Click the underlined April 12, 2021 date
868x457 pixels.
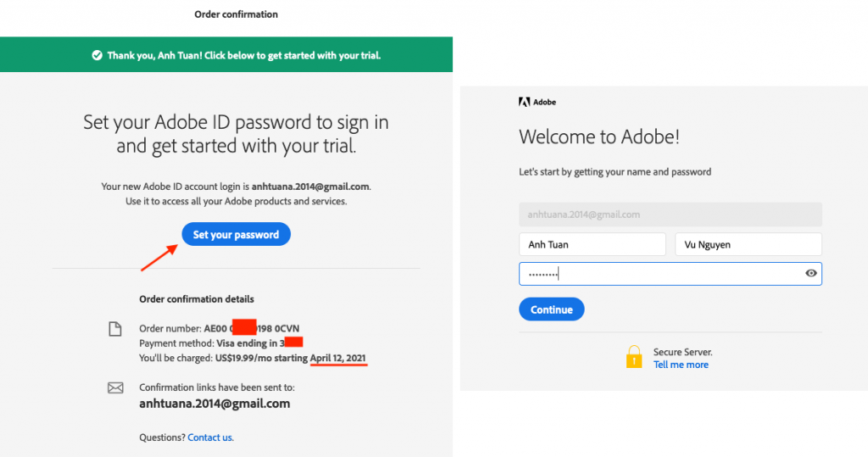tap(337, 359)
